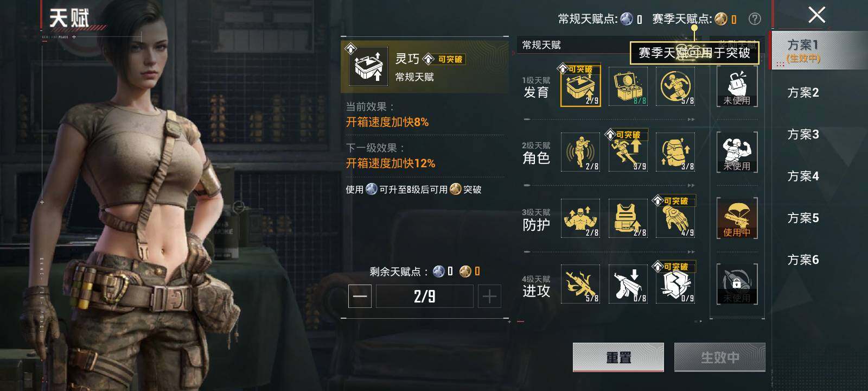Select the footstep sound talent icon 2/8

(x=580, y=152)
